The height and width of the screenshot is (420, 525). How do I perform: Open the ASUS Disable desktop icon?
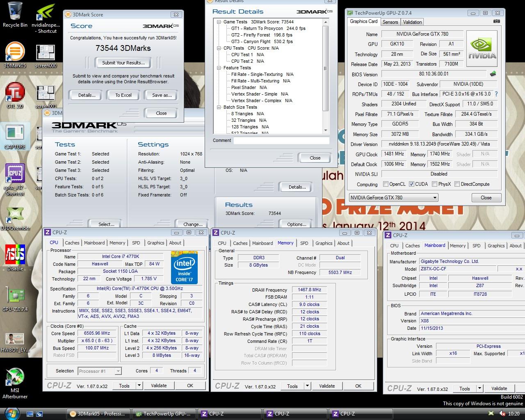click(x=15, y=258)
